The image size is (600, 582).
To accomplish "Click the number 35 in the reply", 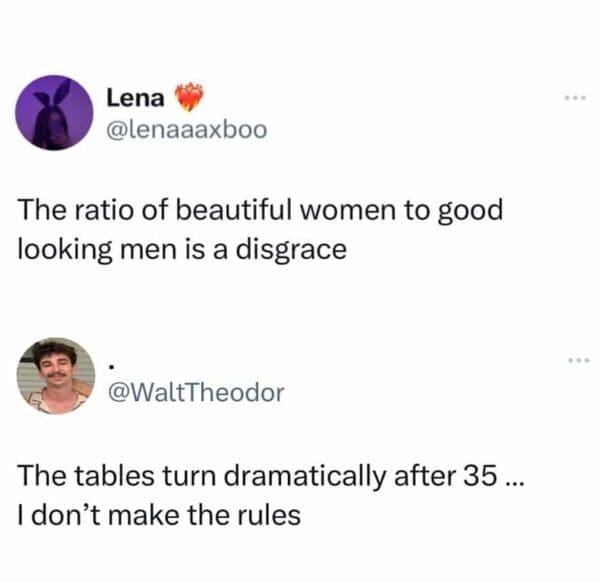I will click(476, 476).
